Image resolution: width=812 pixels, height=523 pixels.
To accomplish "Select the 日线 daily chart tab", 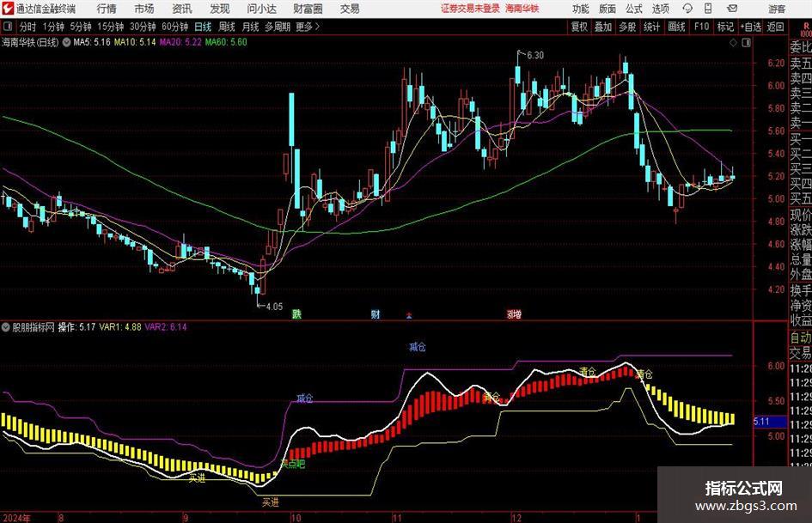I will (x=203, y=27).
